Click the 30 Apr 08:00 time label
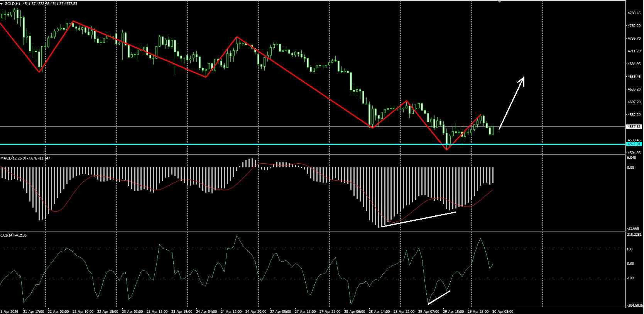644x314 pixels. point(502,311)
